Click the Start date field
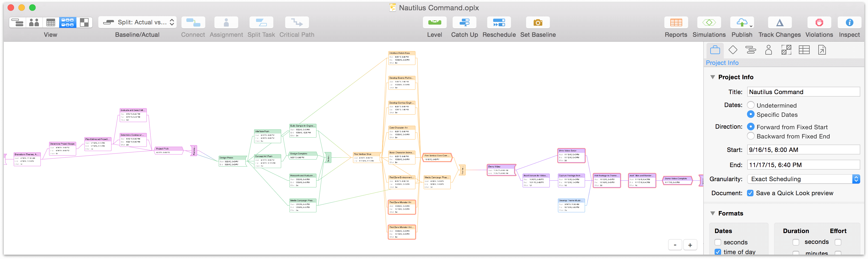 (x=803, y=150)
